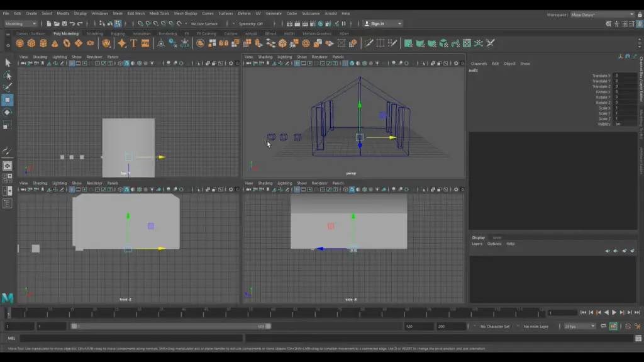Open the 24 fps frame rate dropdown
Viewport: 644px width, 362px height.
click(580, 326)
